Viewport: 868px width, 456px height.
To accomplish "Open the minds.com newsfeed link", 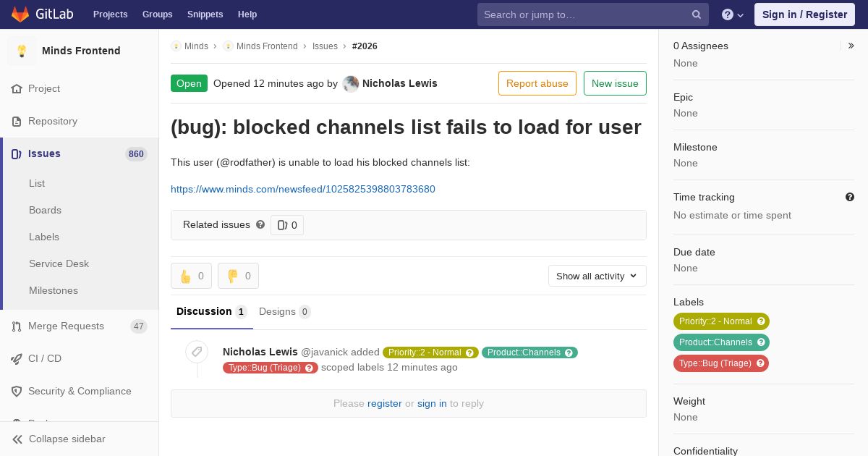I will click(303, 190).
